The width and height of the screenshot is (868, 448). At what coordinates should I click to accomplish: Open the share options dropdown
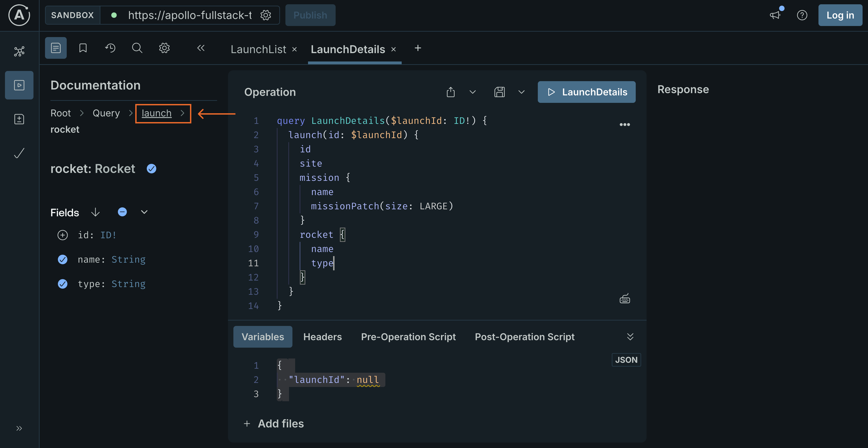point(472,92)
